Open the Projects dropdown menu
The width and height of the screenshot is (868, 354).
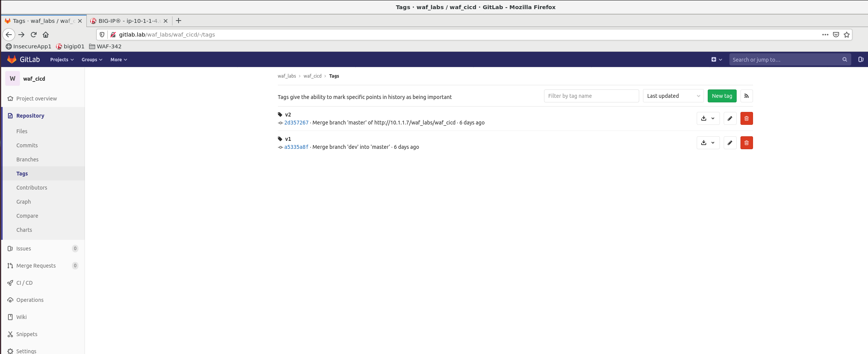[62, 60]
